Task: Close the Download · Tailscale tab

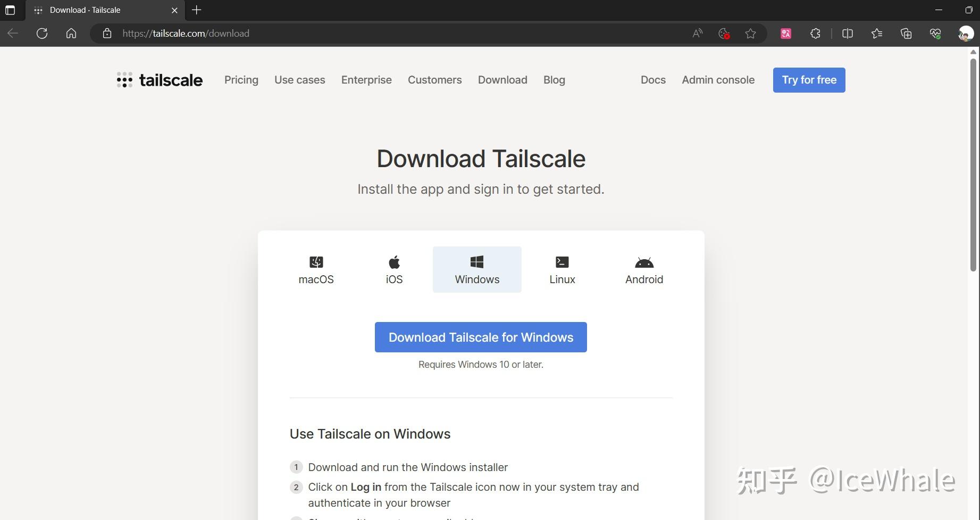Action: pos(174,10)
